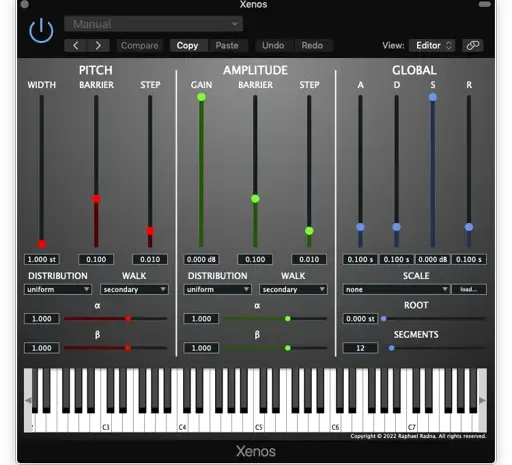Open the View Editor selector
This screenshot has height=465, width=512.
tap(432, 45)
